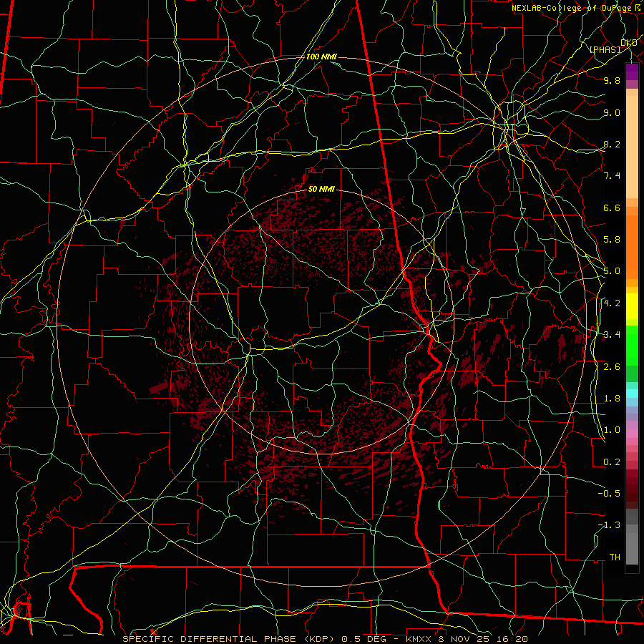Viewport: 644px width, 644px height.
Task: Click the [PHAS] units label
Action: pos(605,49)
